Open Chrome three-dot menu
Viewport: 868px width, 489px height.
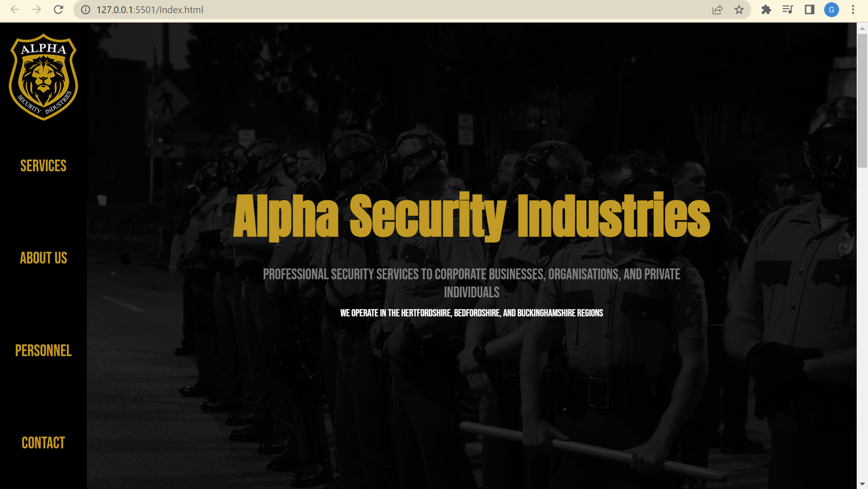pyautogui.click(x=853, y=9)
